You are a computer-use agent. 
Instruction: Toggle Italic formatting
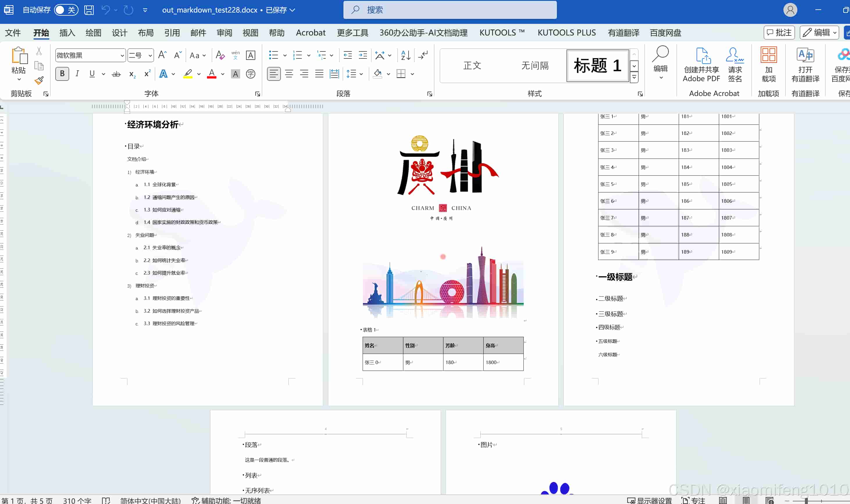pyautogui.click(x=77, y=74)
